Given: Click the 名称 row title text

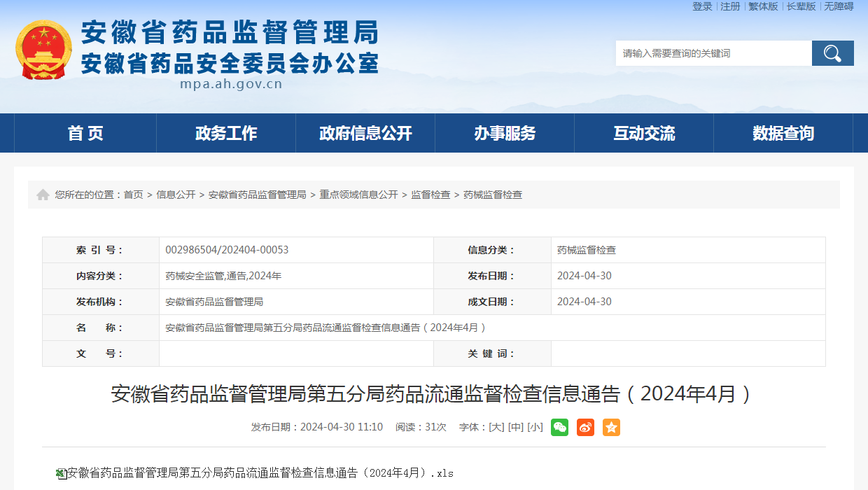Looking at the screenshot, I should click(x=326, y=328).
